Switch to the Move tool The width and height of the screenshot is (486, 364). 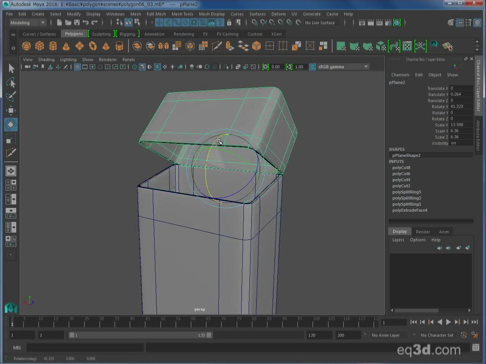coord(11,110)
